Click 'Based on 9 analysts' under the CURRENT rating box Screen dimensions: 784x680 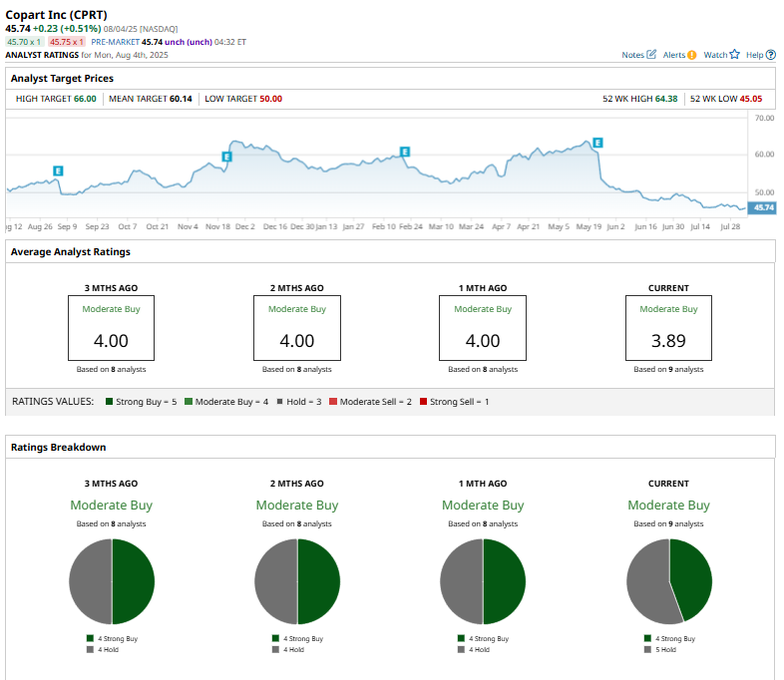coord(668,369)
